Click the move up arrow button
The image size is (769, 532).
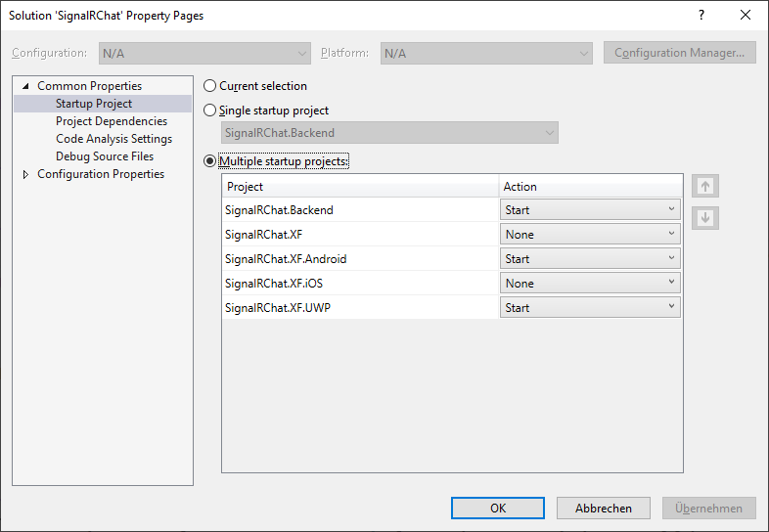pyautogui.click(x=705, y=186)
